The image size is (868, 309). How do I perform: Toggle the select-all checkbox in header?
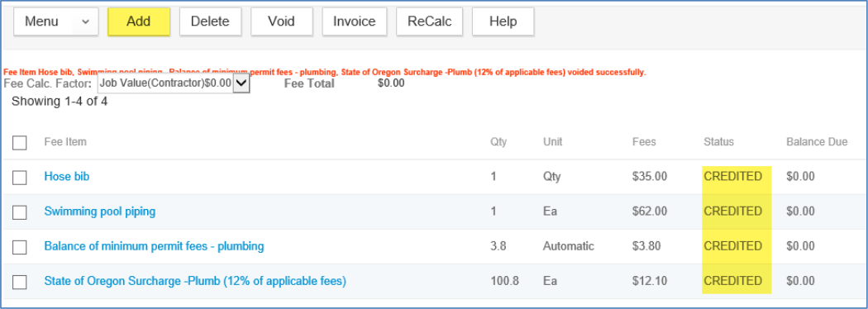point(19,143)
